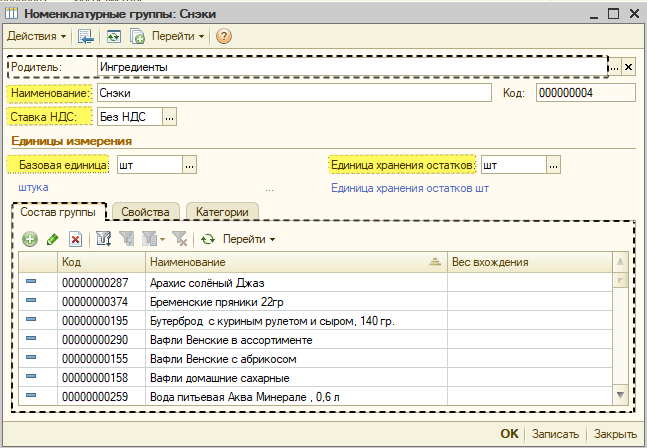Viewport: 647px width, 448px height.
Task: Click the Базовая единица field шт
Action: click(150, 165)
